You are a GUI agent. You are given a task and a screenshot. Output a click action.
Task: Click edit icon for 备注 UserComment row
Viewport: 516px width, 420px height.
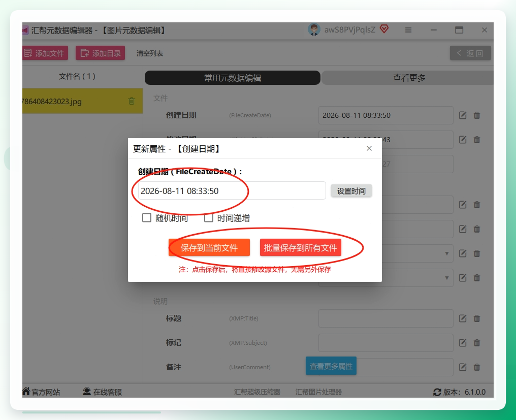point(463,367)
